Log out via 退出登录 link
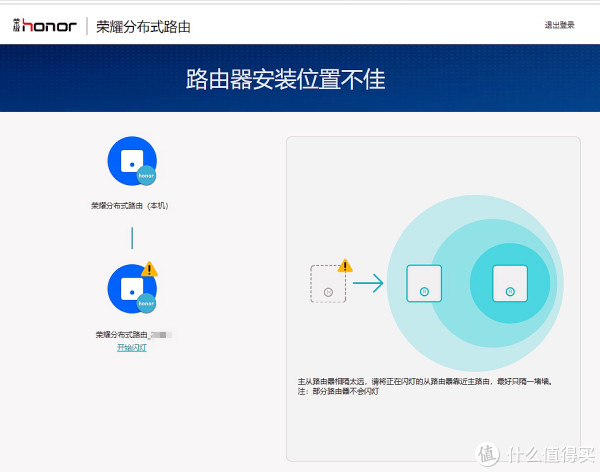This screenshot has height=472, width=600. pyautogui.click(x=559, y=25)
